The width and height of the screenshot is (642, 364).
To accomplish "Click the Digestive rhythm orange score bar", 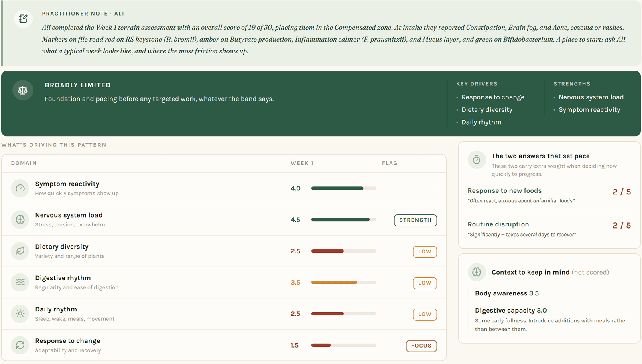I will (344, 283).
